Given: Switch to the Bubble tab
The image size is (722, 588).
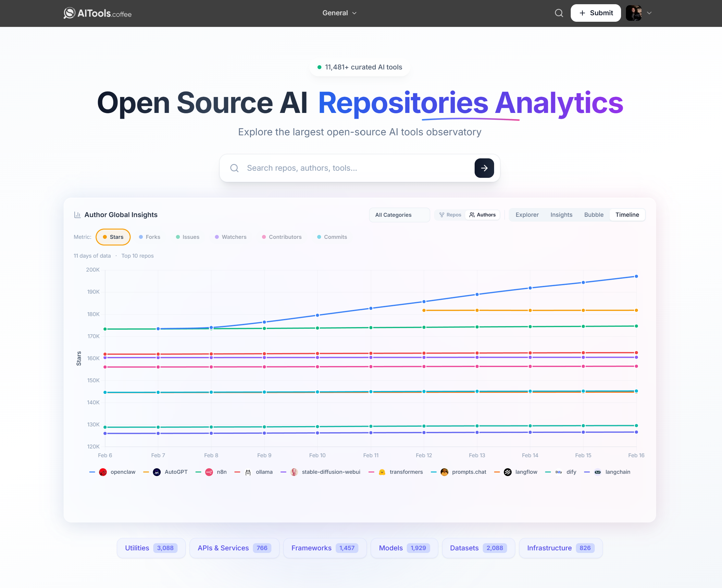Looking at the screenshot, I should coord(593,214).
